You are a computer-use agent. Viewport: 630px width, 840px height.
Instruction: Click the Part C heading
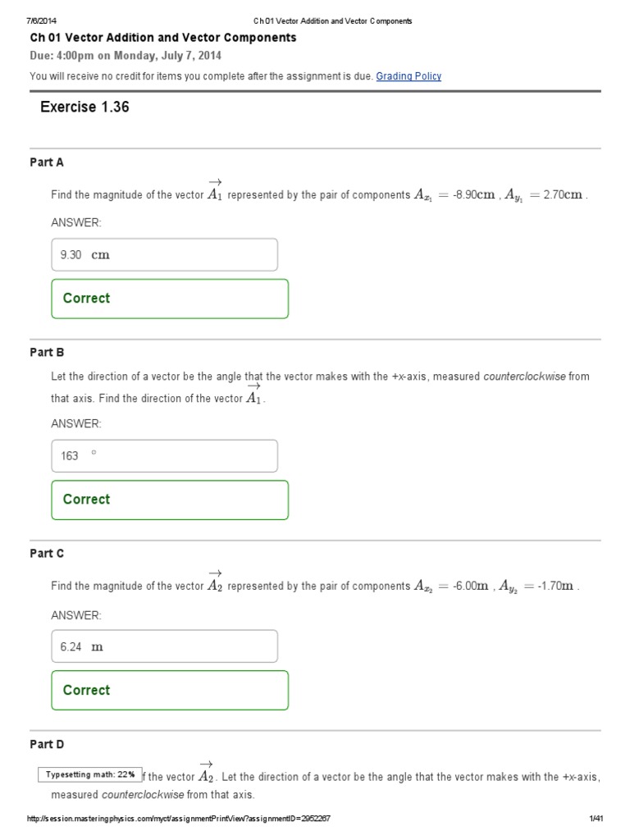point(47,554)
